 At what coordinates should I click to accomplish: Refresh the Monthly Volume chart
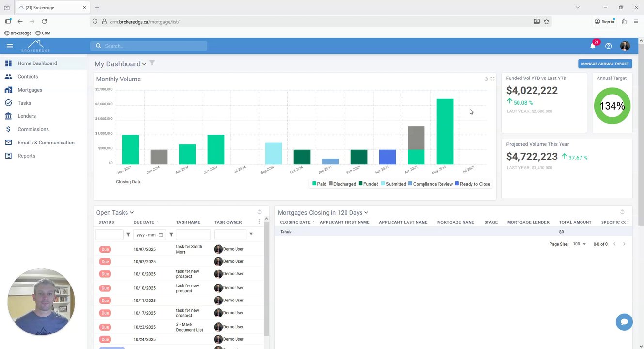[486, 79]
